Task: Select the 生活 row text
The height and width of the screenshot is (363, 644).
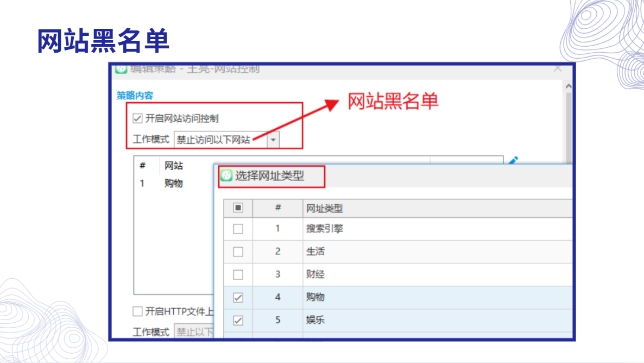Action: [x=315, y=251]
